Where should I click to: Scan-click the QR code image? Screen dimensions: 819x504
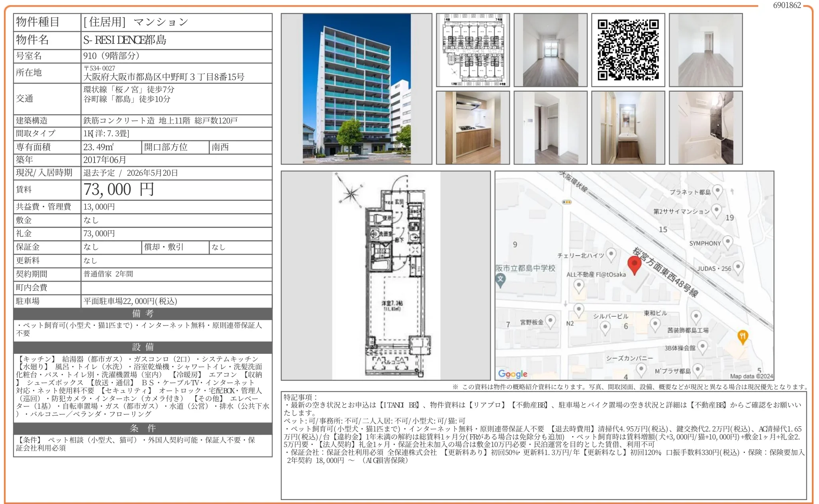click(629, 49)
